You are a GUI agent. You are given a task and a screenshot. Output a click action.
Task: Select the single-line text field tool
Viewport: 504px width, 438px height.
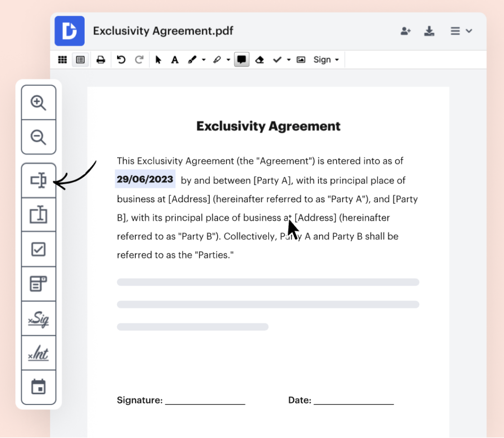click(x=38, y=181)
